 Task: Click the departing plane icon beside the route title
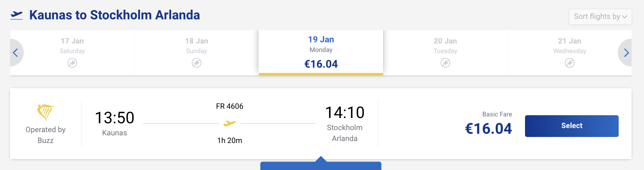click(16, 15)
